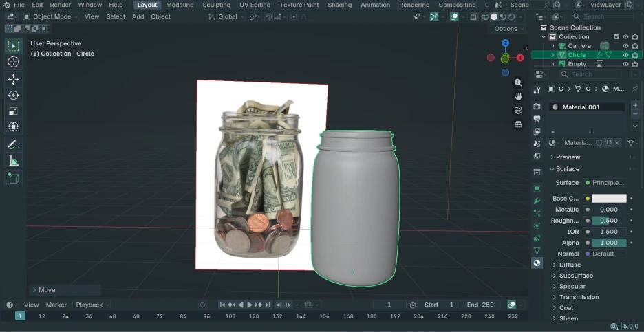The width and height of the screenshot is (644, 332).
Task: Disable Circle in renders camera icon
Action: 635,55
